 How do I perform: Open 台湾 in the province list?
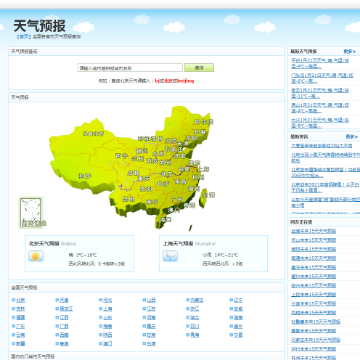[151, 344]
